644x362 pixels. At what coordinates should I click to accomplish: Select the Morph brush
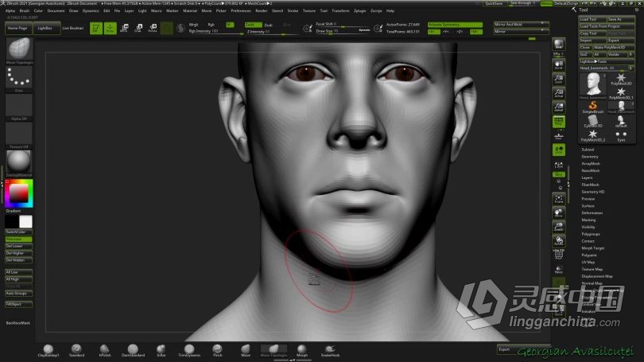point(302,351)
